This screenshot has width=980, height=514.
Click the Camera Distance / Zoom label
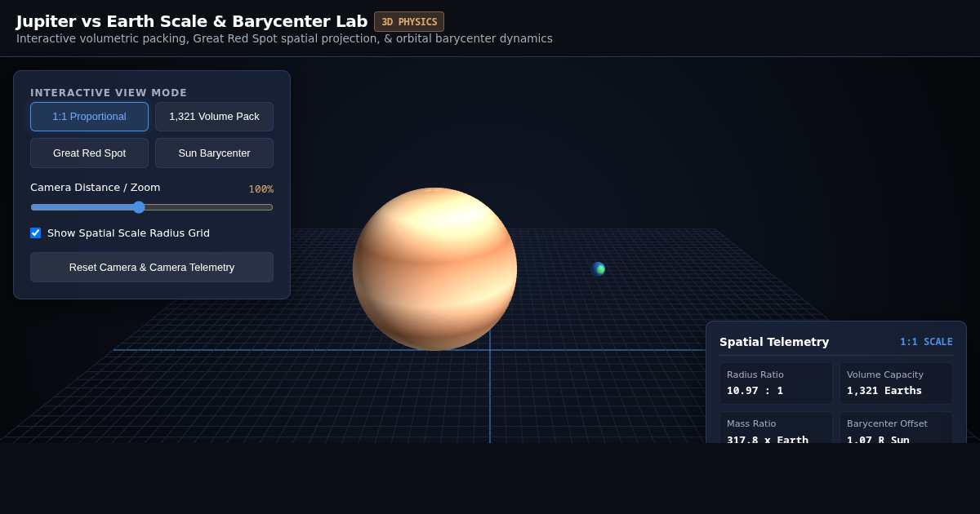coord(96,188)
